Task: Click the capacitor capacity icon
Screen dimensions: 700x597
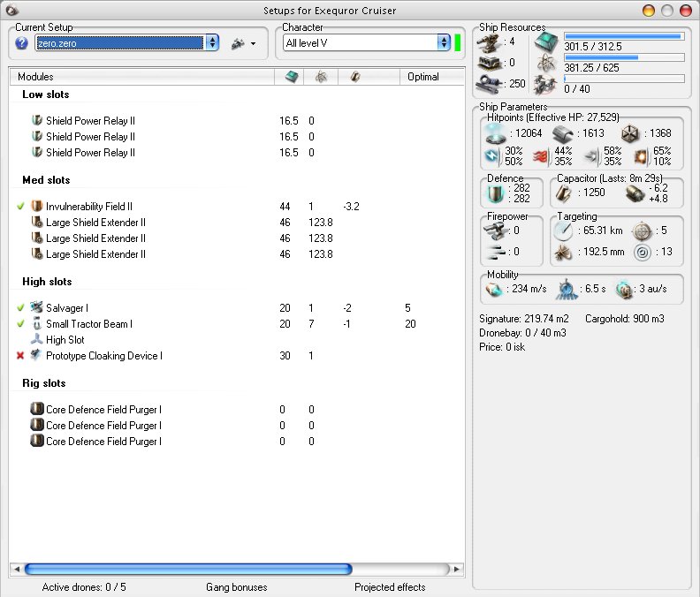Action: click(564, 193)
